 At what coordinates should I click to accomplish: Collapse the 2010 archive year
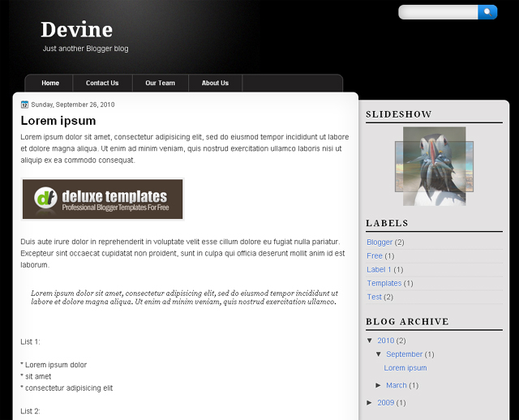[x=370, y=341]
